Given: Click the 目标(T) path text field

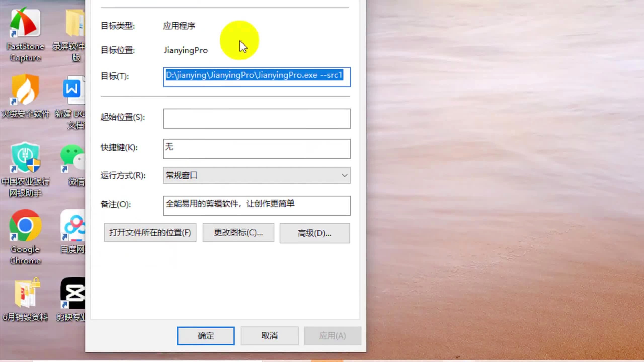Looking at the screenshot, I should coord(257,77).
